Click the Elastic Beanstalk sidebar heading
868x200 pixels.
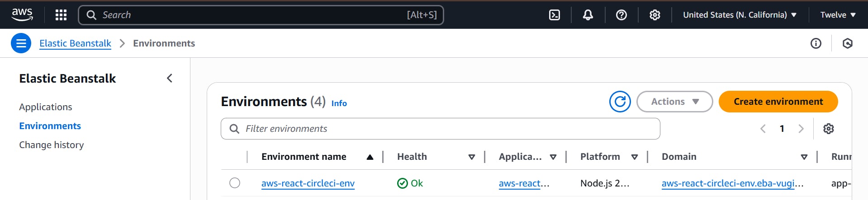67,79
